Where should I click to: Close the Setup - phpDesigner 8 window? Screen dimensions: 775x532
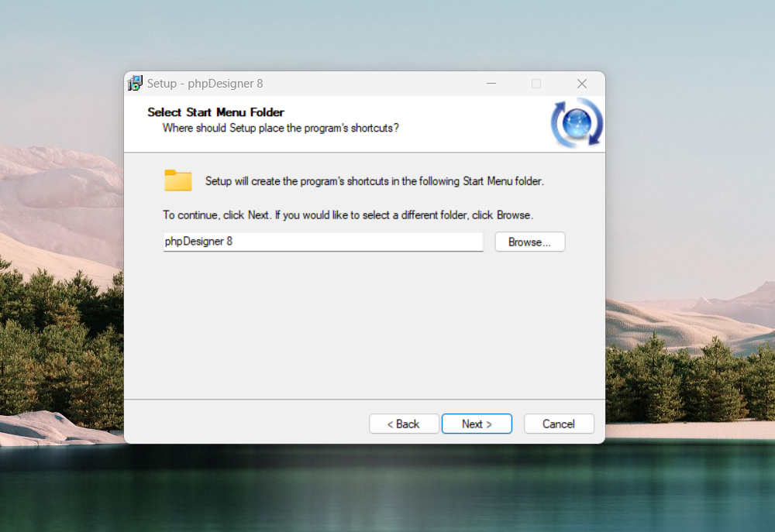(x=582, y=84)
